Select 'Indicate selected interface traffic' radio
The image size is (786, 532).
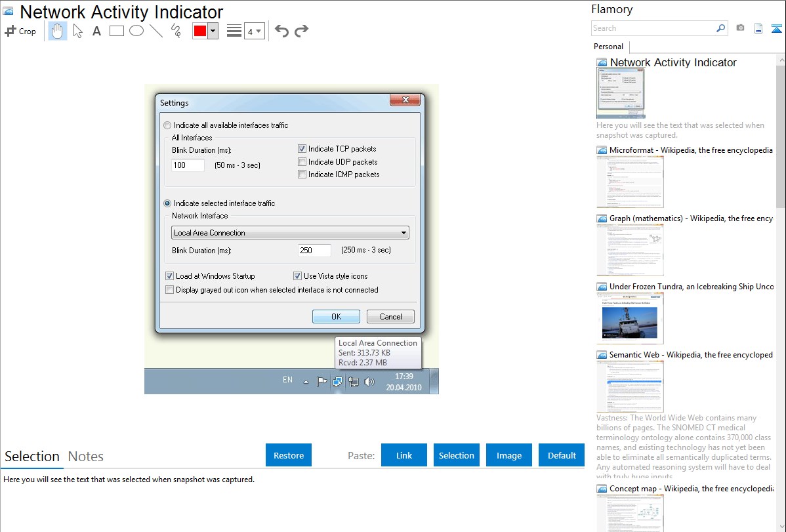pos(167,203)
